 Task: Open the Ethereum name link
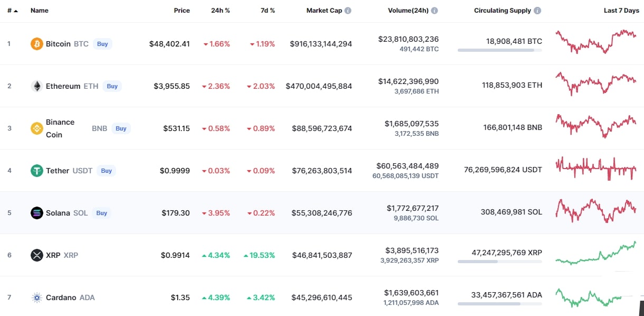coord(63,86)
